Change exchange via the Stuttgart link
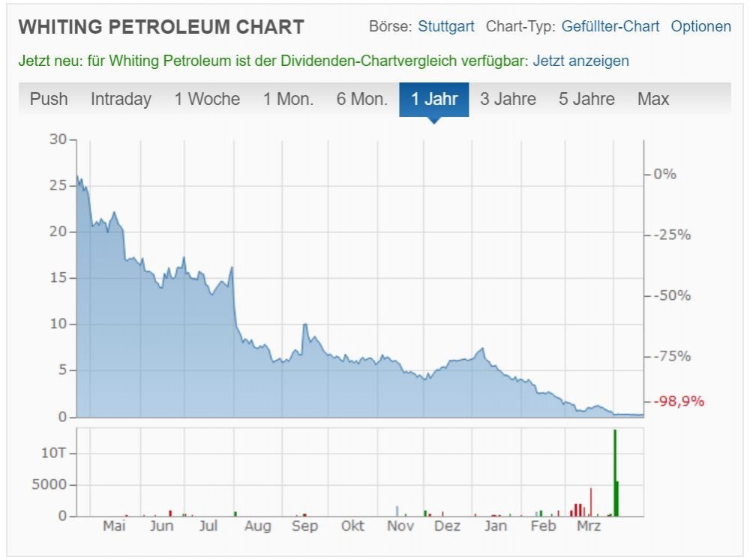Screen dimensions: 750x560 coord(445,26)
